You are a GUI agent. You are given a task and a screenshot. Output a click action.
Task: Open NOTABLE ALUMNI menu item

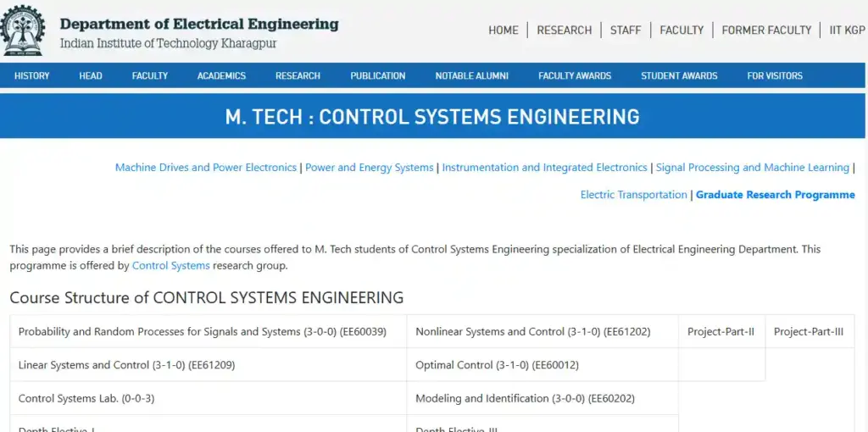click(x=472, y=76)
